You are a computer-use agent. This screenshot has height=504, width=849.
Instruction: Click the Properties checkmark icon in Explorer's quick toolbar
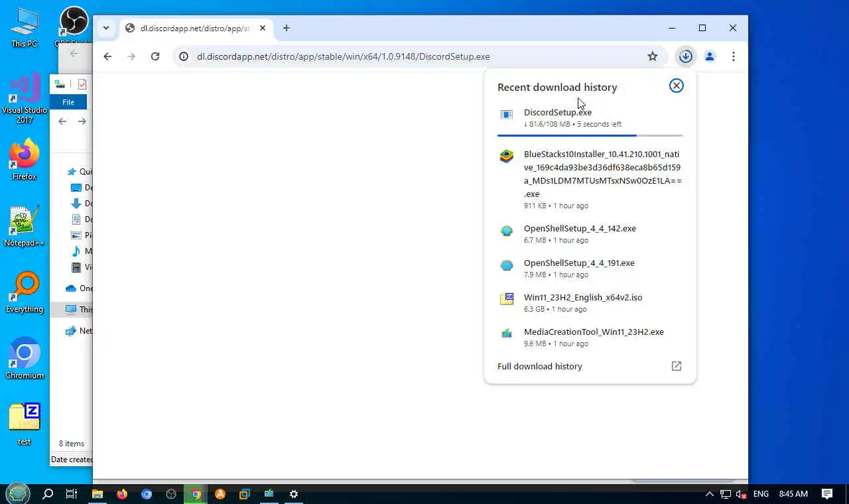tap(82, 84)
